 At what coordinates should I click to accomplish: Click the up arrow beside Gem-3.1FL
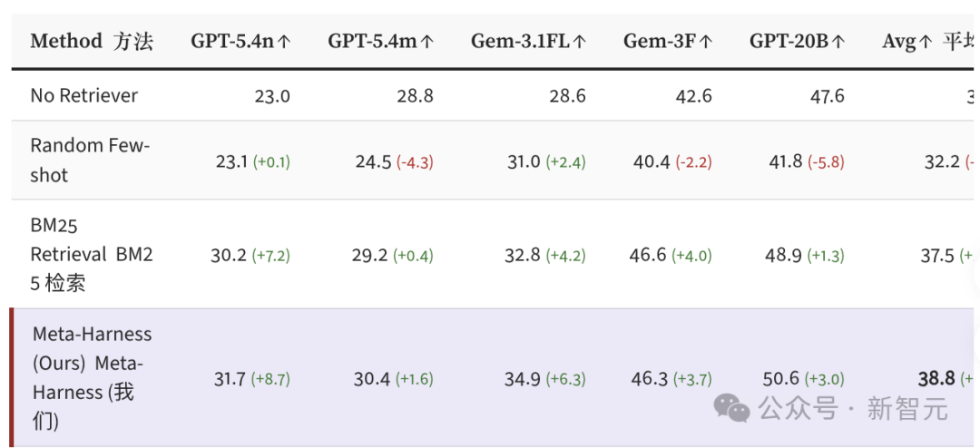coord(580,42)
